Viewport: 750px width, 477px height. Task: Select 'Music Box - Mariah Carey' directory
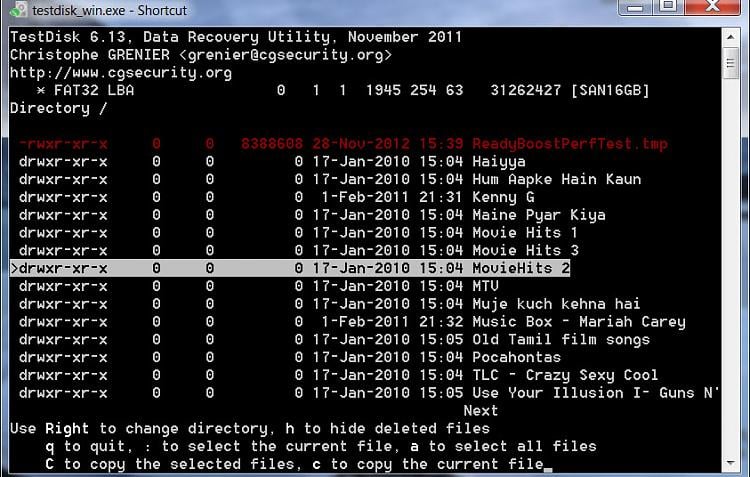click(x=352, y=322)
